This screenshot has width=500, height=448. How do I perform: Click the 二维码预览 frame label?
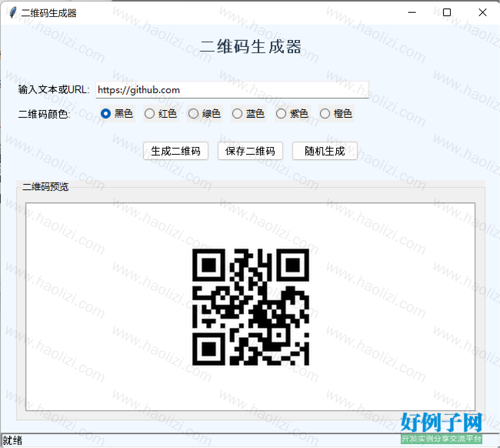[x=45, y=187]
